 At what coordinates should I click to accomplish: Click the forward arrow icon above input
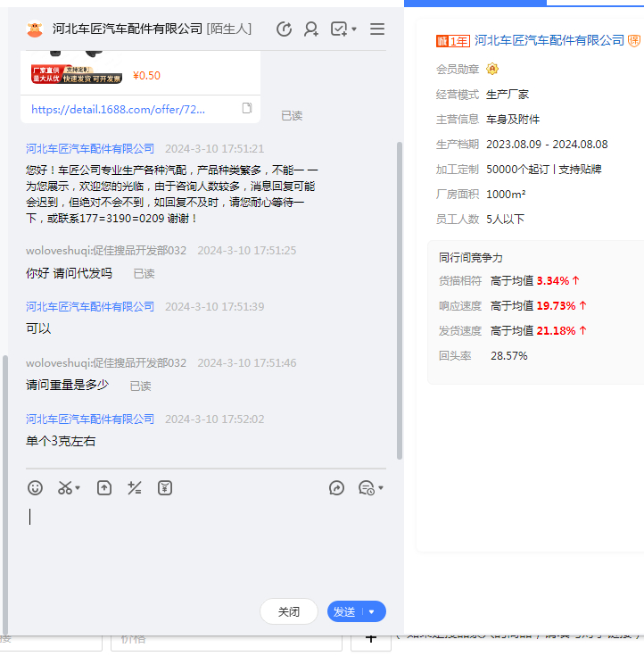[x=336, y=488]
